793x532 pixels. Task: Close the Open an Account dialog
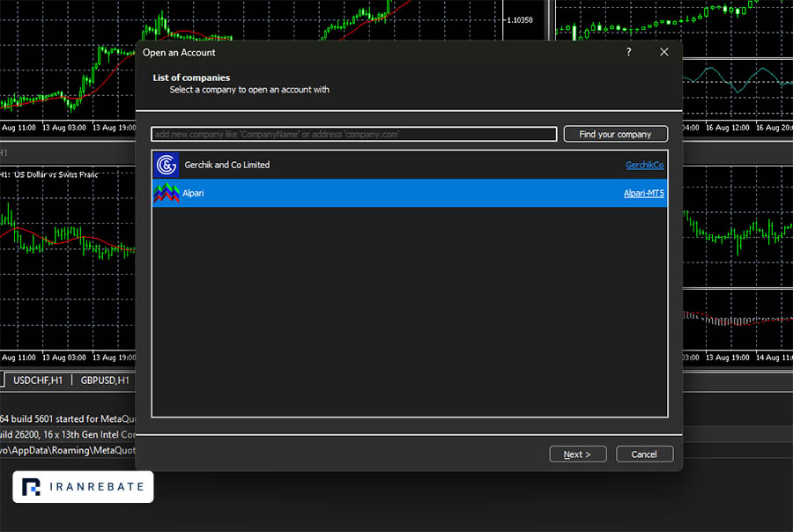pyautogui.click(x=664, y=52)
